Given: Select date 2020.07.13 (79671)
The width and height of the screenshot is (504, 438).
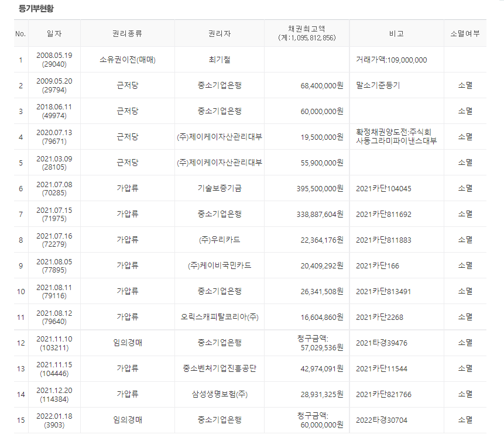Looking at the screenshot, I should (x=54, y=137).
